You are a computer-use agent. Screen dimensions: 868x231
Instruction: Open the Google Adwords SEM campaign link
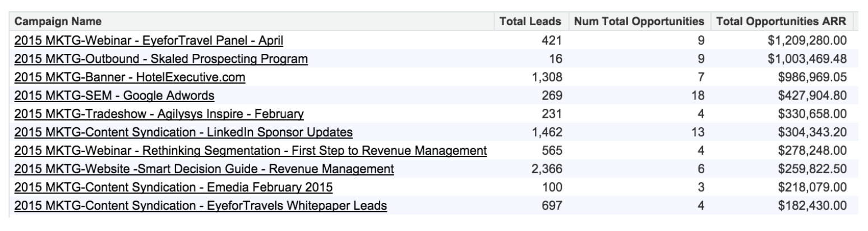(x=114, y=96)
